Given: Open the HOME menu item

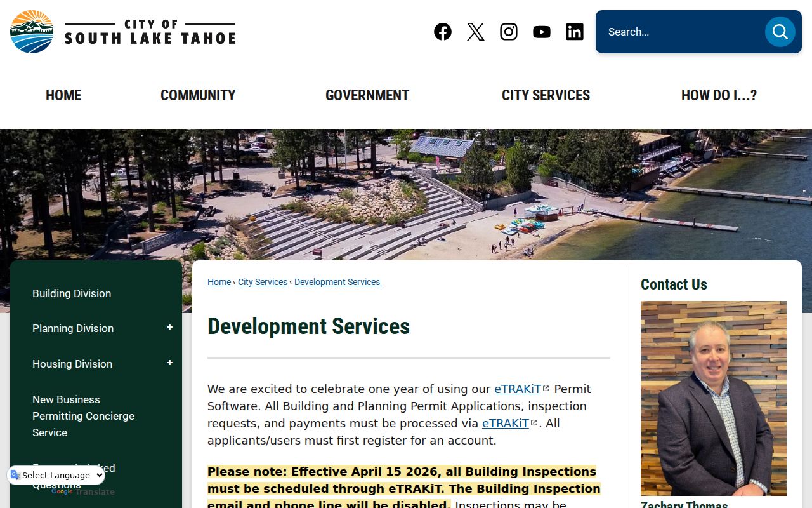Looking at the screenshot, I should [63, 95].
